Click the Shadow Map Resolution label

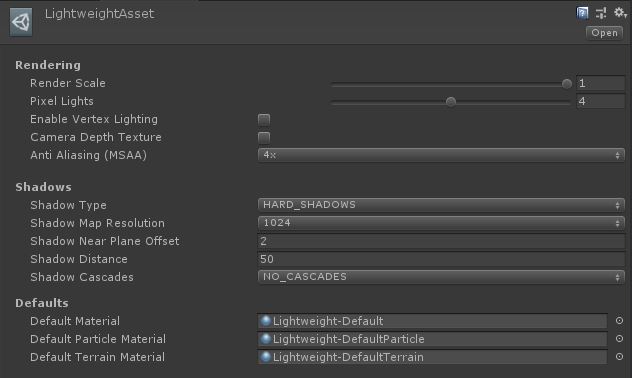[97, 223]
